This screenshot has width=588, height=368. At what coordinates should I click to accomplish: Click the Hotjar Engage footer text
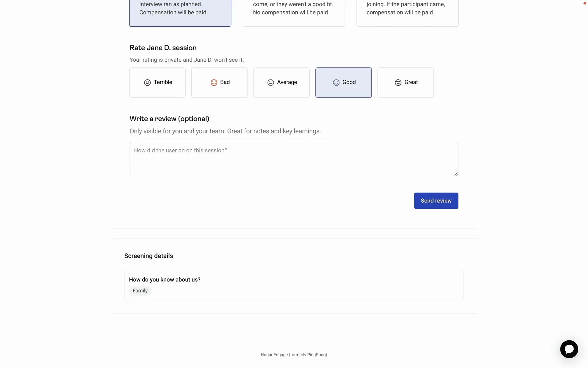pos(294,355)
